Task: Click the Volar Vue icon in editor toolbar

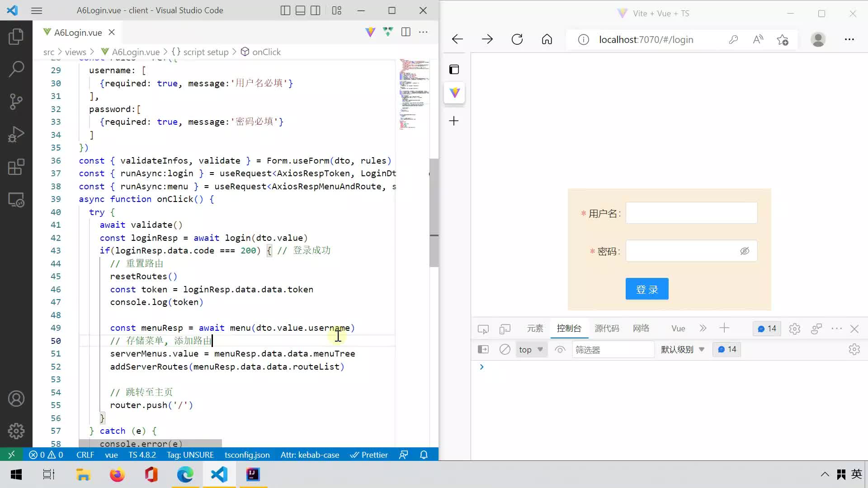Action: pos(370,32)
